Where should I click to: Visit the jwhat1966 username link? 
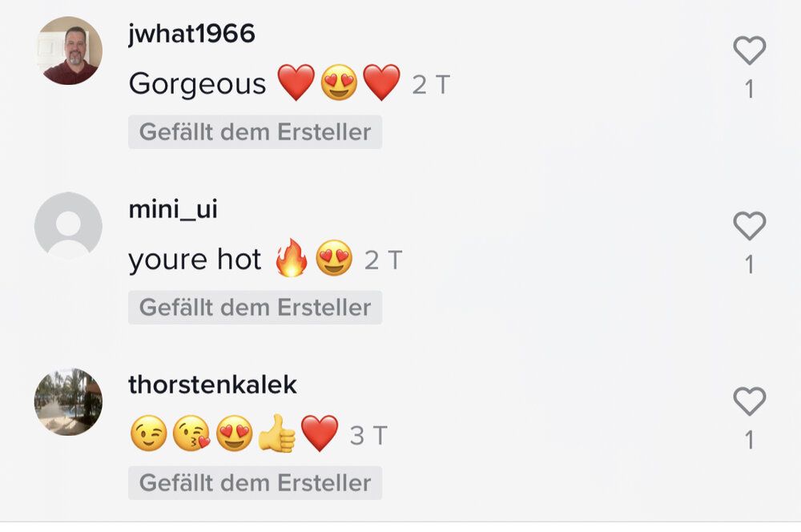click(191, 34)
